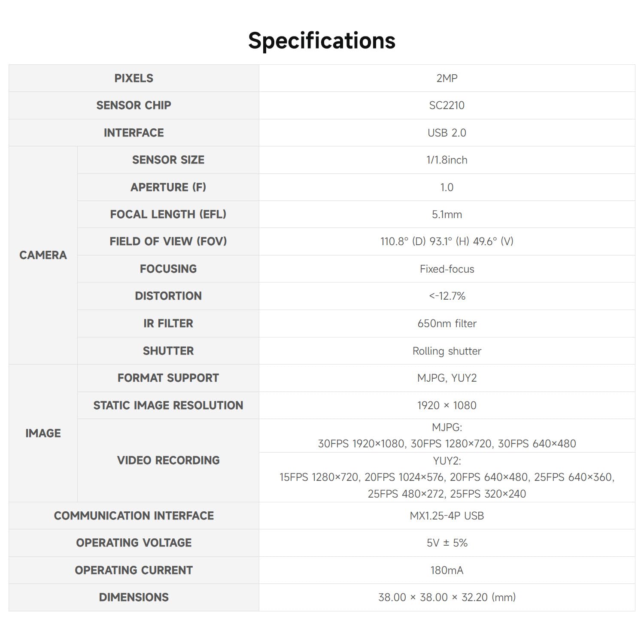Click the DISTORTION row label
Image resolution: width=644 pixels, height=644 pixels.
pos(168,296)
